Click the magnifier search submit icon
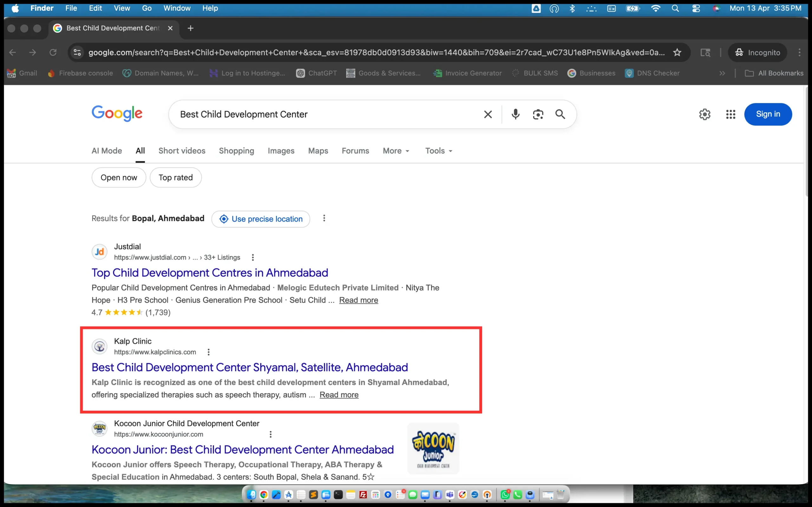Screen dimensions: 812x507 (x=560, y=114)
